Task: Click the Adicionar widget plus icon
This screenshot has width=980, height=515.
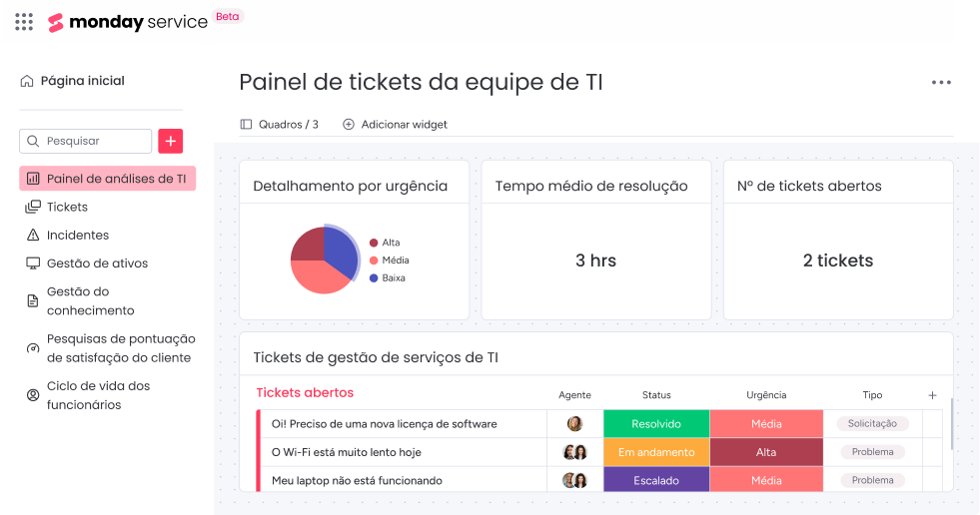Action: click(349, 125)
